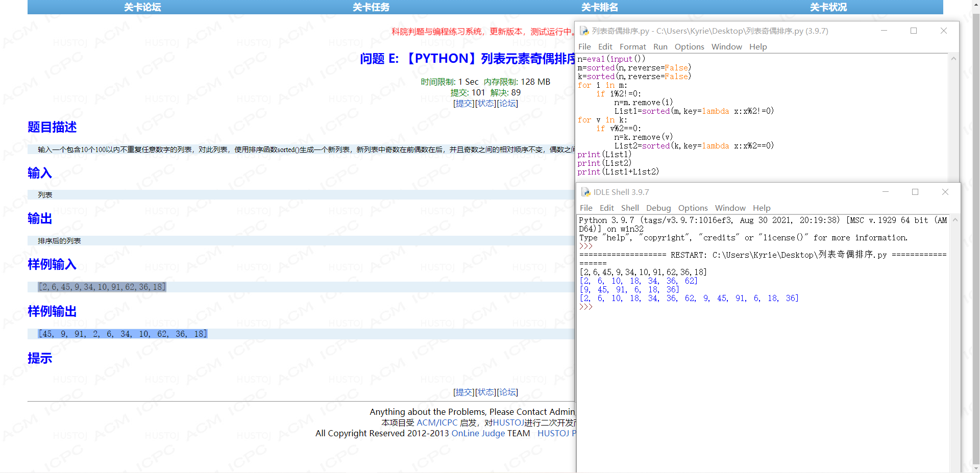Click the bottom 状态 status link

486,392
